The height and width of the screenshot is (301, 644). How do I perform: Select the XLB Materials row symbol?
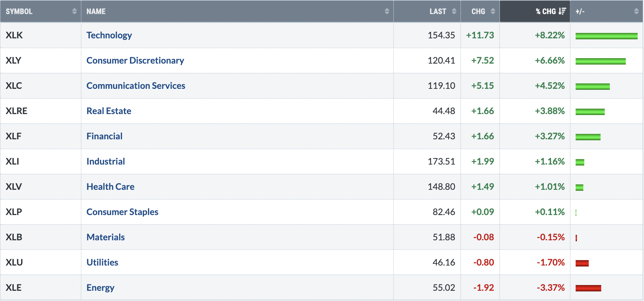pos(14,237)
